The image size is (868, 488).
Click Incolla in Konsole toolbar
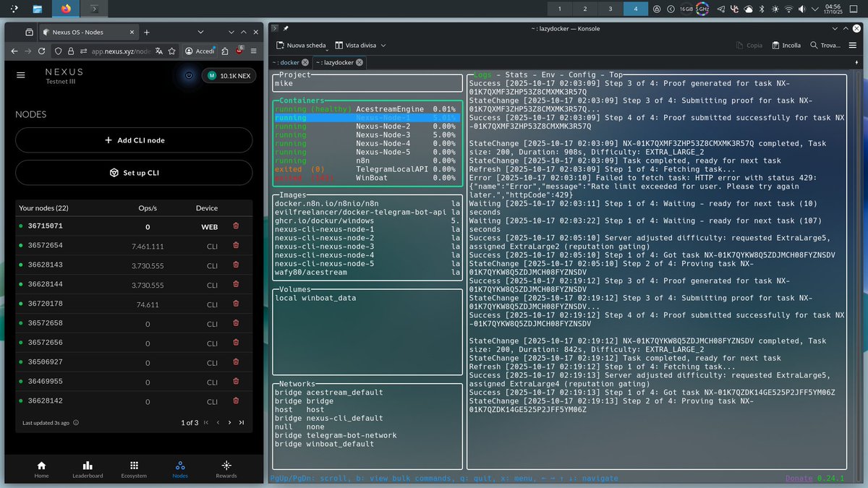(786, 45)
